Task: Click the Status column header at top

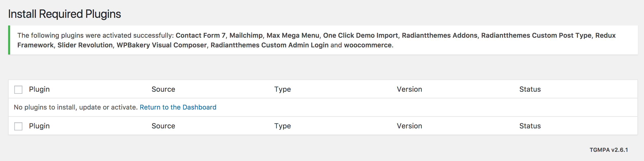Action: pos(530,89)
